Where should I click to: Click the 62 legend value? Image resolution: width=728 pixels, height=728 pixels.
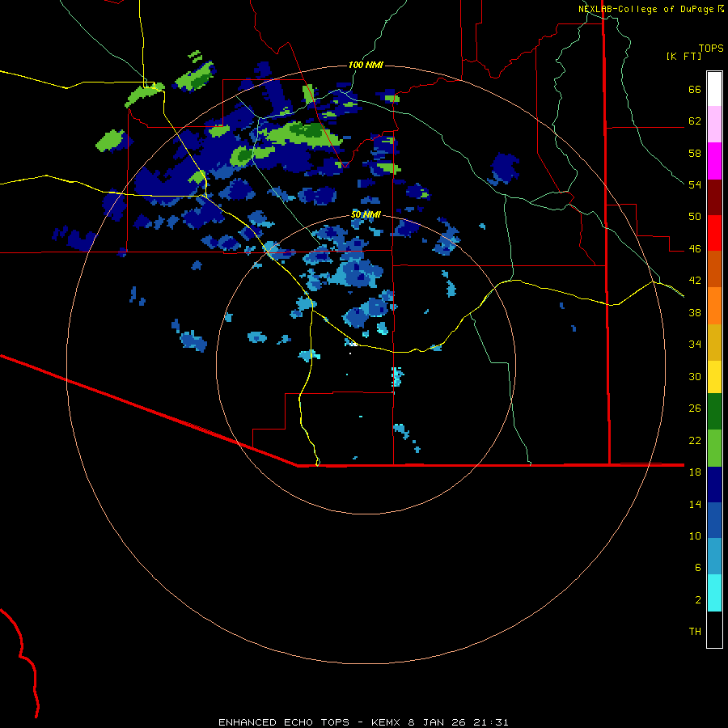pos(695,121)
